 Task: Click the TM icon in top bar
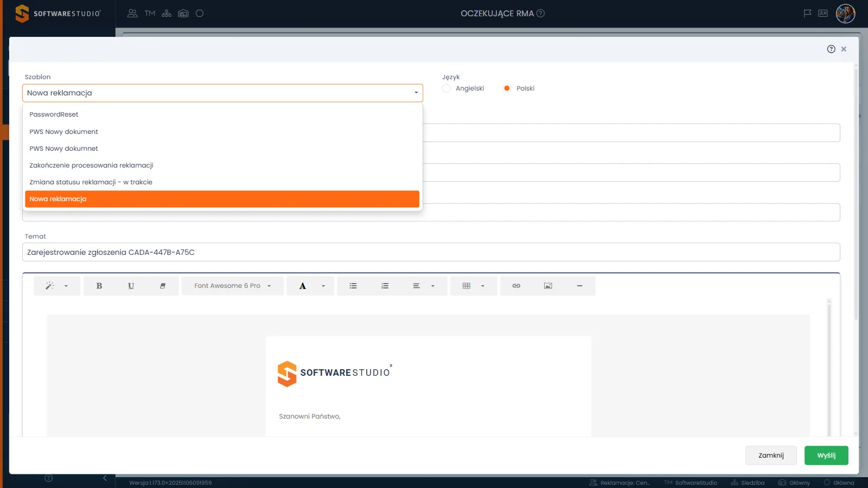click(x=150, y=14)
